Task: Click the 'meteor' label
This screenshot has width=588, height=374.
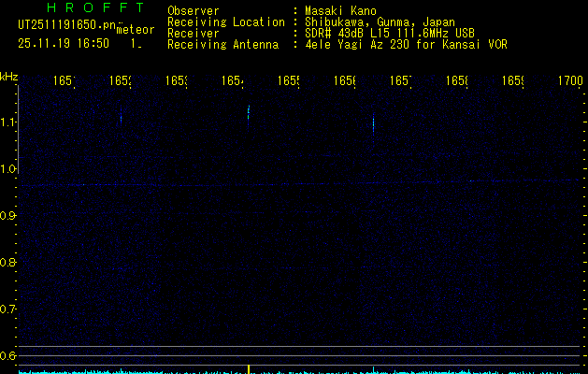Action: 136,30
